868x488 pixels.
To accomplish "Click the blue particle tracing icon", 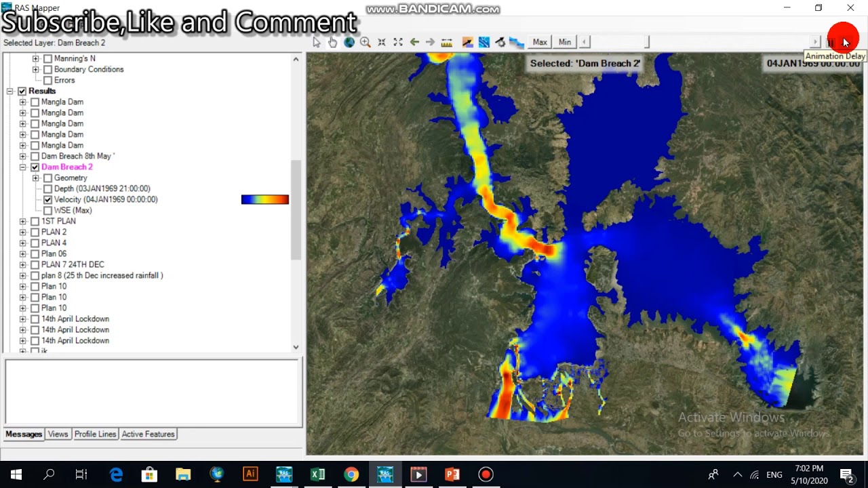I will pos(484,42).
